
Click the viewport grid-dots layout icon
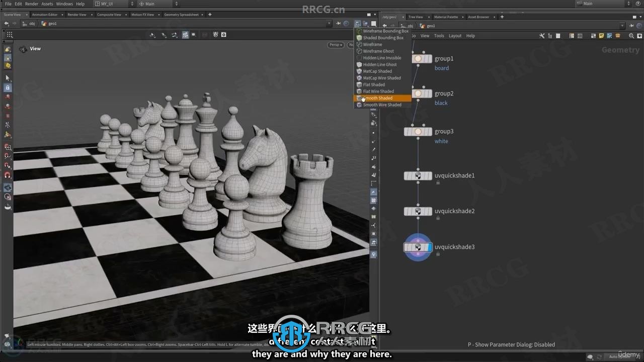[9, 35]
